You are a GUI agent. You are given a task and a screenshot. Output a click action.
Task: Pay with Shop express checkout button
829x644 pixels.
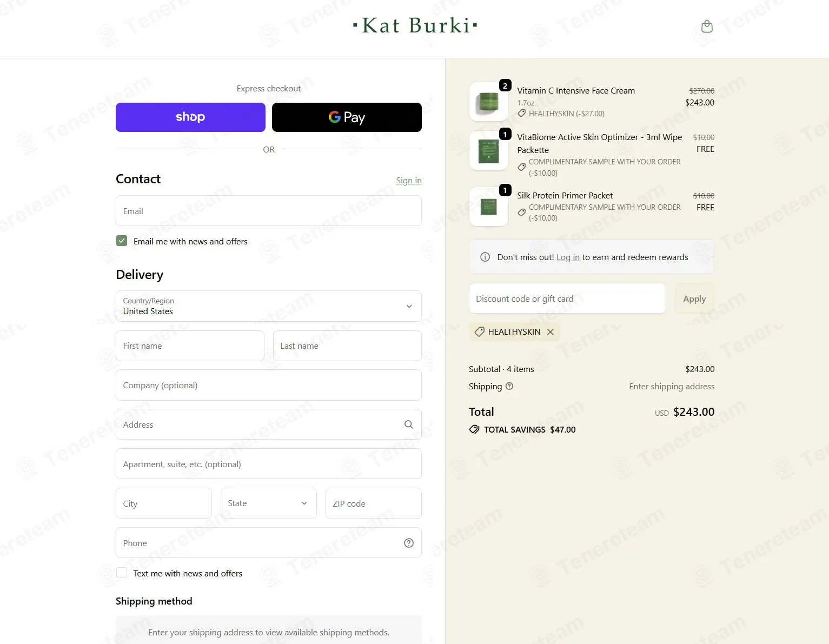[x=190, y=117]
